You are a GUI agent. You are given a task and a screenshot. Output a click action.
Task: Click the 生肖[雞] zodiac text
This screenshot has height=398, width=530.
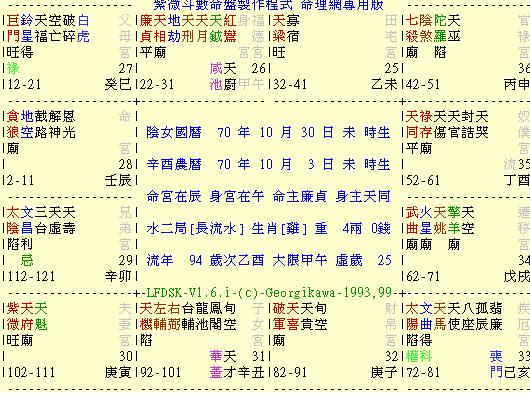coord(279,229)
